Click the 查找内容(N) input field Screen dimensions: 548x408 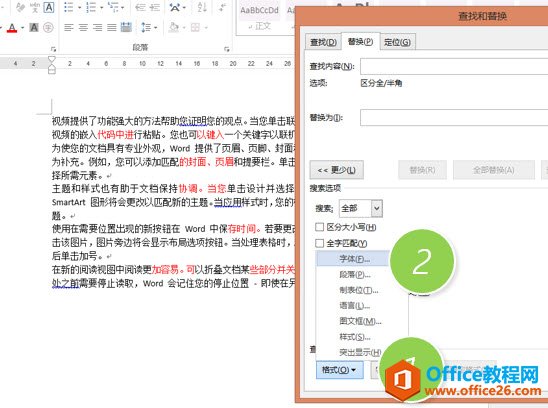pos(454,66)
